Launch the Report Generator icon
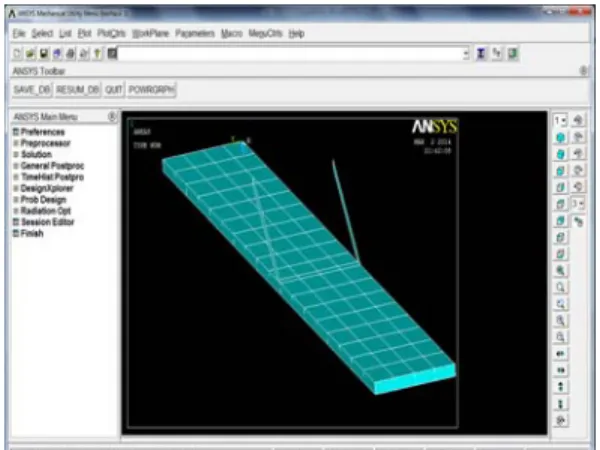This screenshot has height=450, width=600. click(84, 54)
